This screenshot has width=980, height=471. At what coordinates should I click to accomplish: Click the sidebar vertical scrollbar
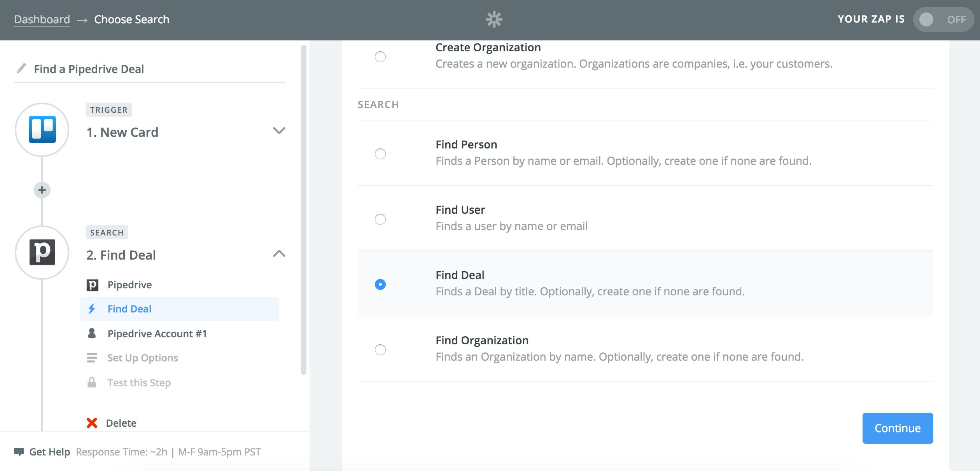(x=304, y=210)
